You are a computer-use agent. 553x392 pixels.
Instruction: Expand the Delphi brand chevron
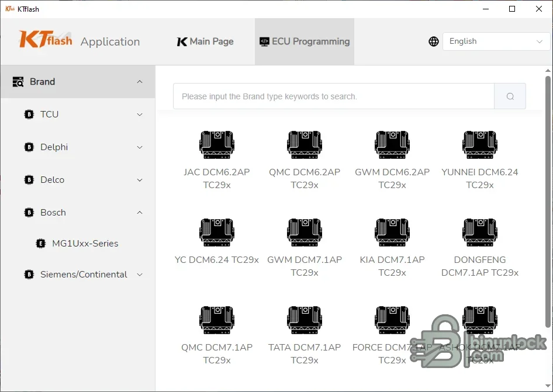point(140,147)
